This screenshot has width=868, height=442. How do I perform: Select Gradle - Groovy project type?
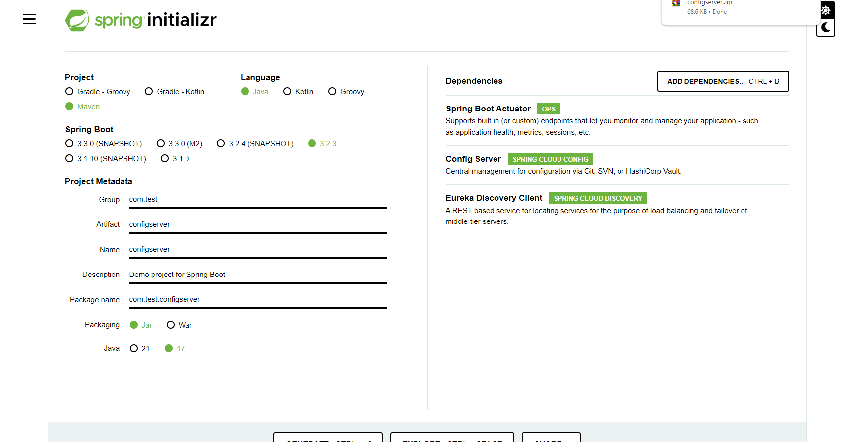coord(98,92)
